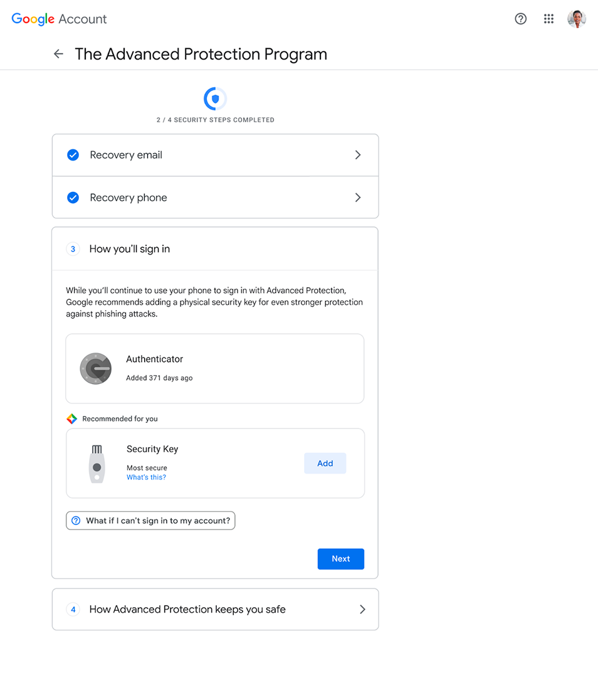Open the Help question mark icon
The width and height of the screenshot is (598, 700).
pyautogui.click(x=520, y=19)
